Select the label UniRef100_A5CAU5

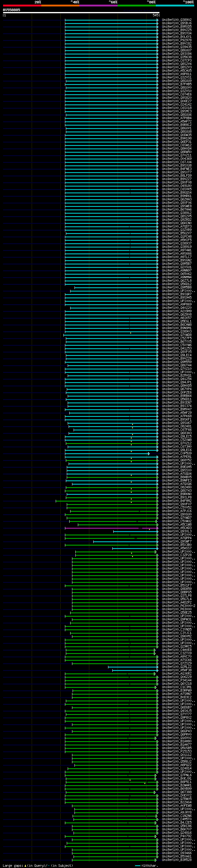point(177,71)
